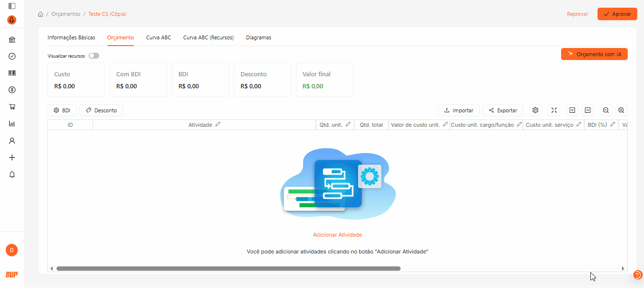Click the Adicionar Atividade link
This screenshot has height=288, width=644.
tap(337, 235)
